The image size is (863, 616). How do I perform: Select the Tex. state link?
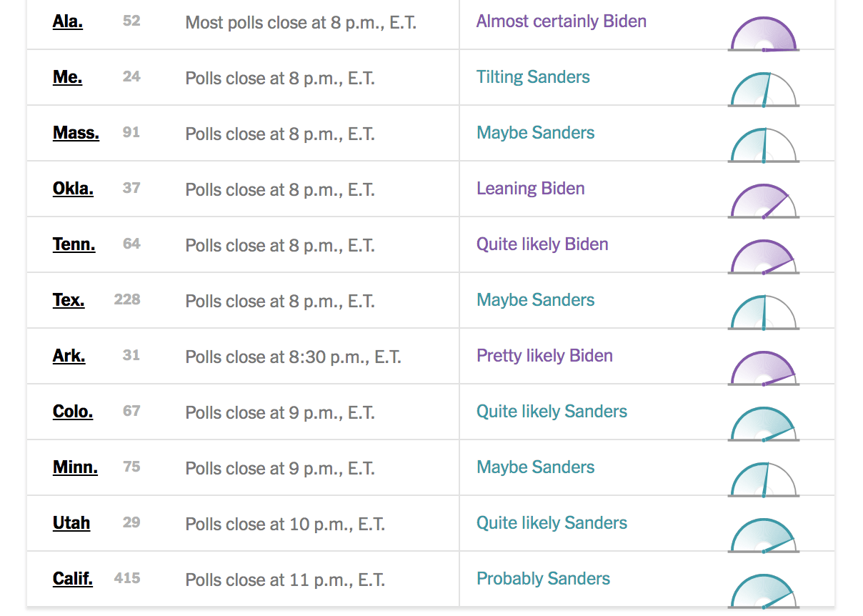[x=69, y=300]
